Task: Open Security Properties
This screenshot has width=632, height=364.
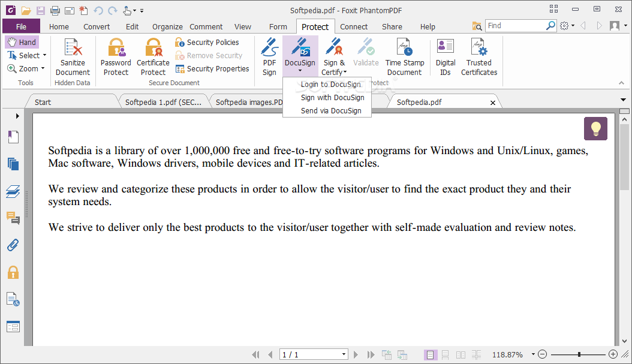Action: pos(212,69)
